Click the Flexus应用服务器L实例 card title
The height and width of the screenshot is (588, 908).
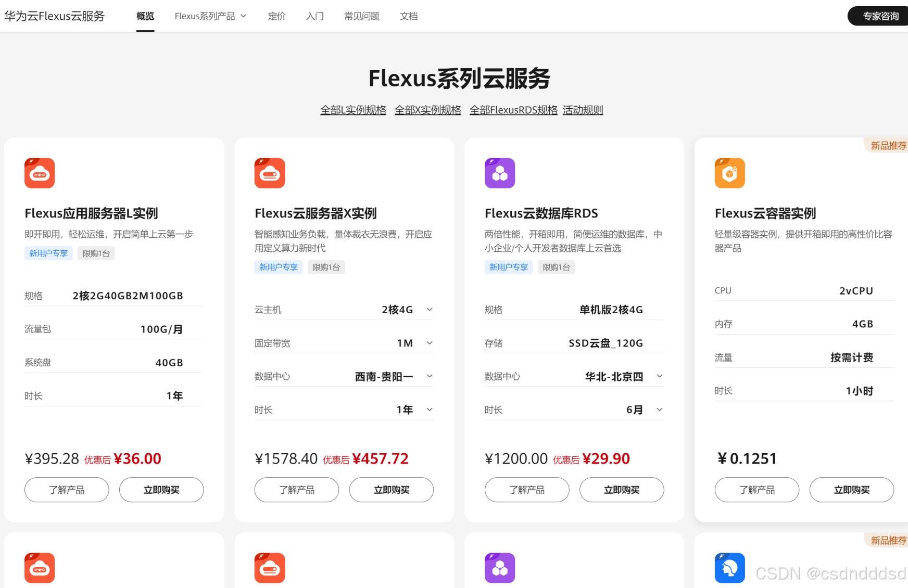pos(91,213)
